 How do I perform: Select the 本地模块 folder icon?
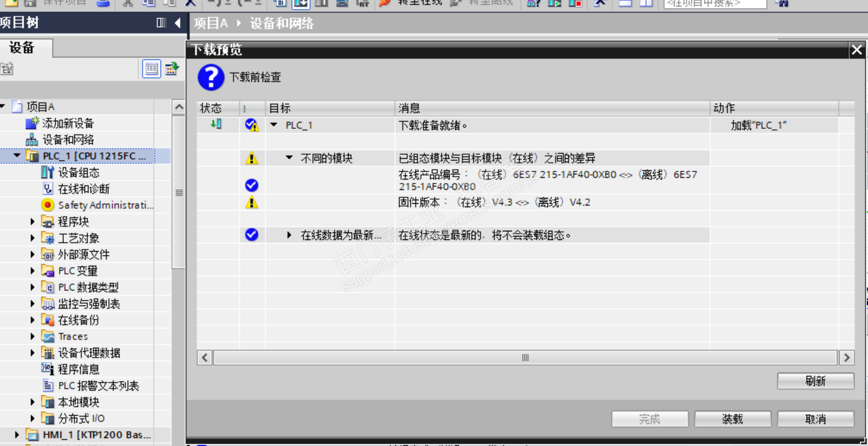pos(48,402)
